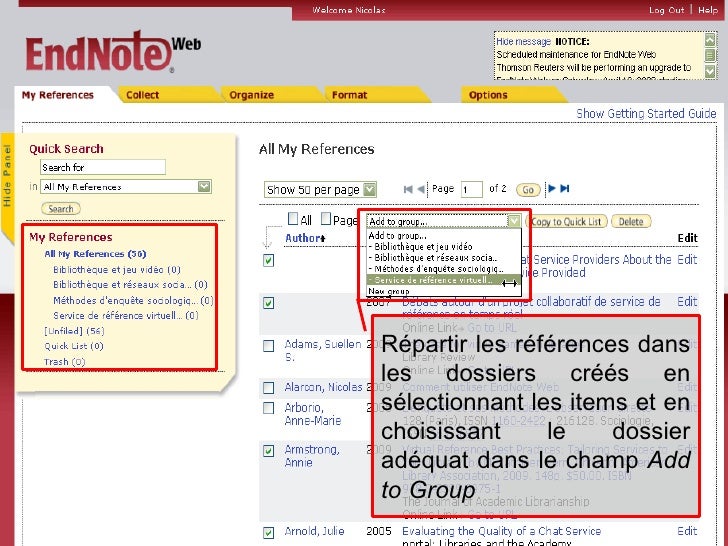Uncheck the Armstrong, Annie row checkbox
Viewport: 728px width, 546px height.
268,451
